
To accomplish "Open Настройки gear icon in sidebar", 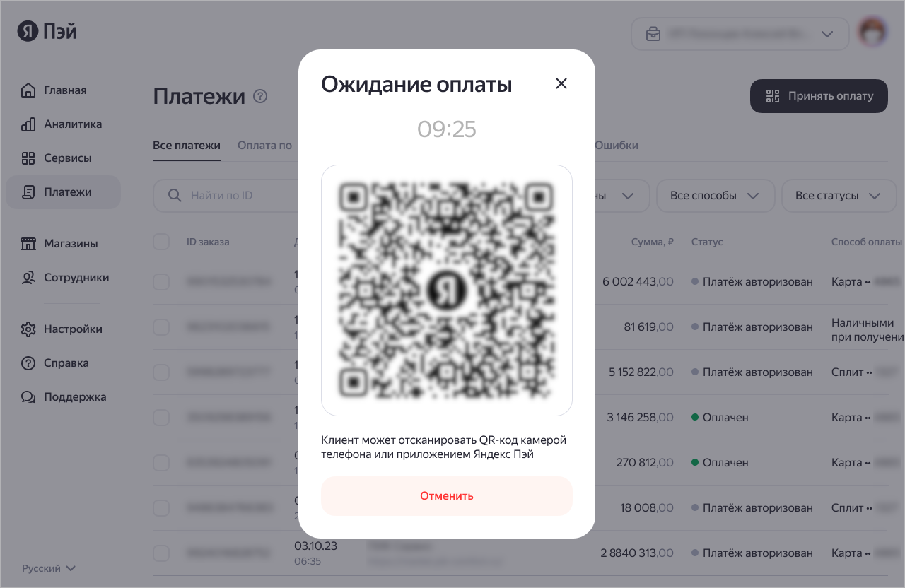I will (28, 329).
